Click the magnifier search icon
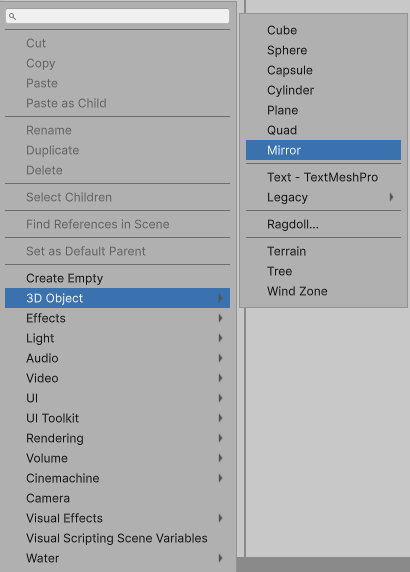This screenshot has width=410, height=572. coord(12,16)
